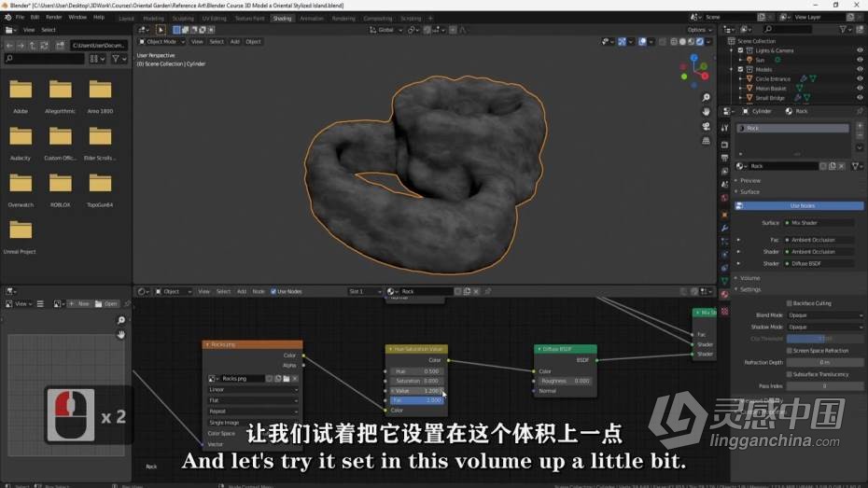Select the solid viewport shading sphere
Image resolution: width=868 pixels, height=488 pixels.
click(x=682, y=41)
